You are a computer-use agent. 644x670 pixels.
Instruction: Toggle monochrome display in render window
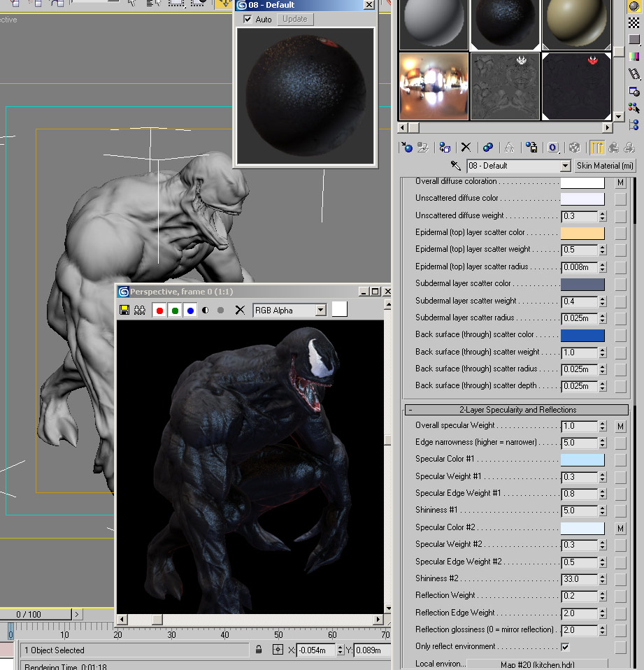[x=220, y=311]
